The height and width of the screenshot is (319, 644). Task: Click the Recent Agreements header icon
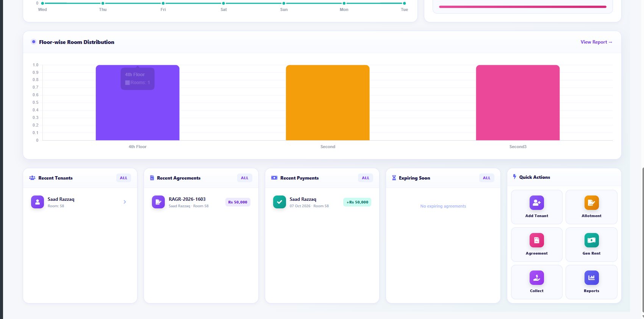152,178
